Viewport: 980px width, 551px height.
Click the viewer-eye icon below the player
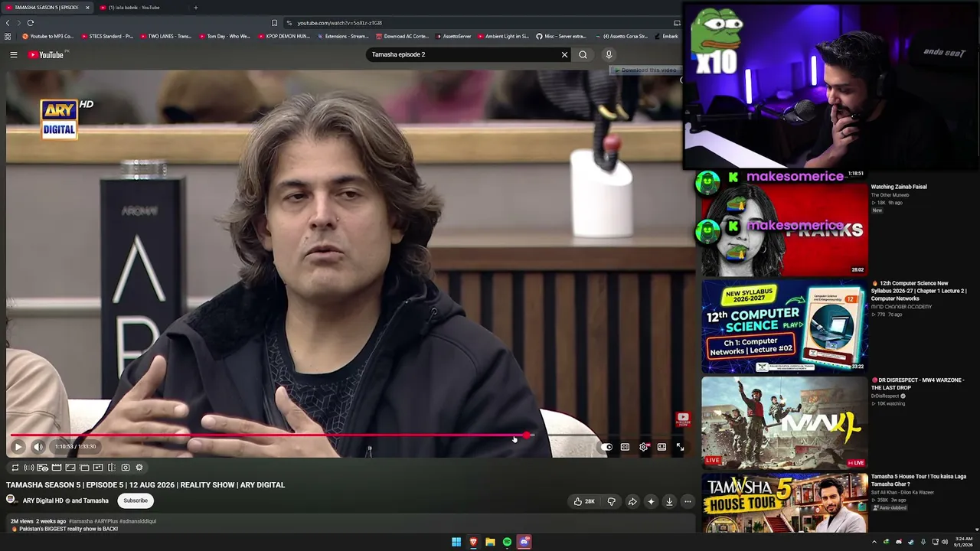coord(43,468)
